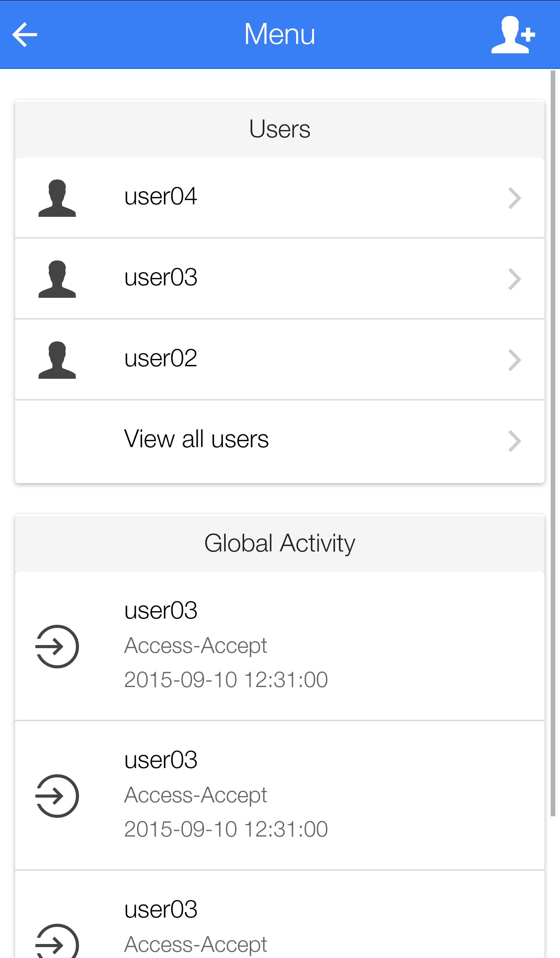Click the chevron beside user02
Viewport: 560px width, 958px height.
tap(514, 360)
